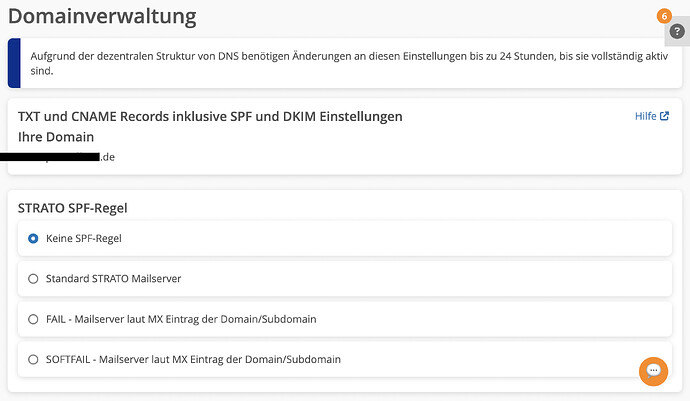Open the orange chat bubble button
This screenshot has height=401, width=690.
(x=653, y=370)
